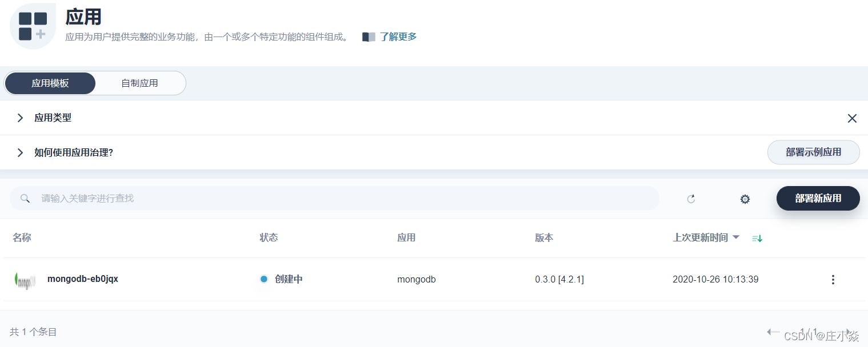The width and height of the screenshot is (868, 347).
Task: Click the 部署新应用 button
Action: point(818,198)
